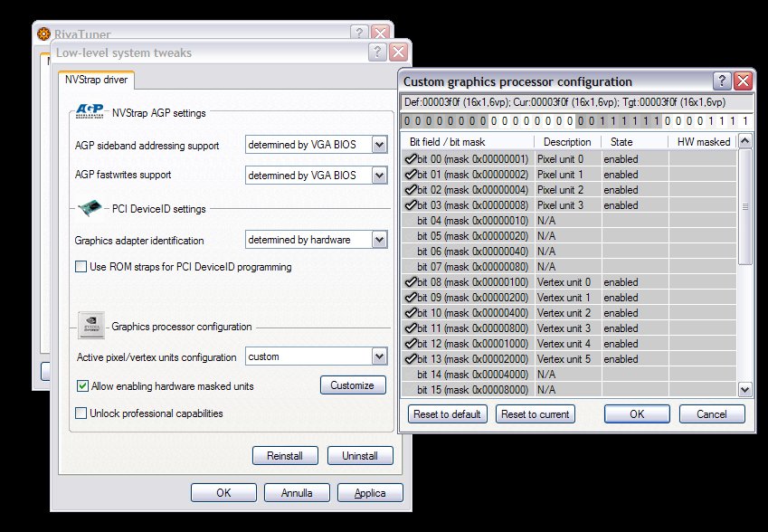Viewport: 768px width, 532px height.
Task: Toggle bit 08 Vertex unit 0 checkmark
Action: pos(411,282)
